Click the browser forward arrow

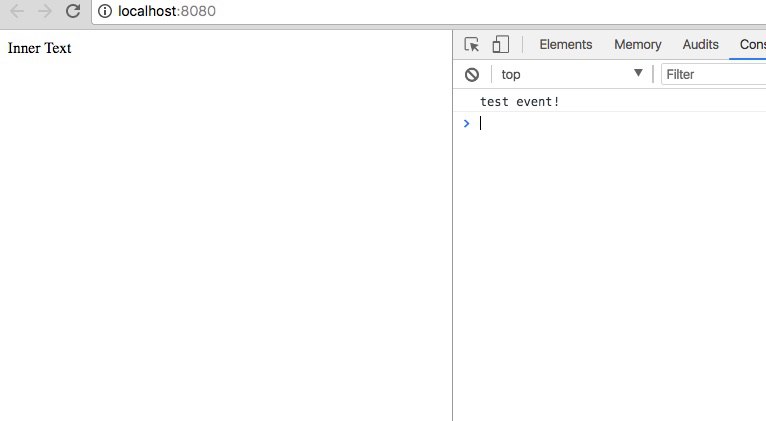44,11
